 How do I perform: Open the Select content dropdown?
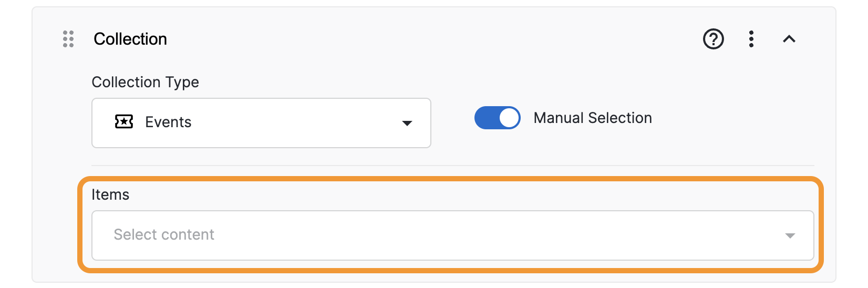coord(452,235)
